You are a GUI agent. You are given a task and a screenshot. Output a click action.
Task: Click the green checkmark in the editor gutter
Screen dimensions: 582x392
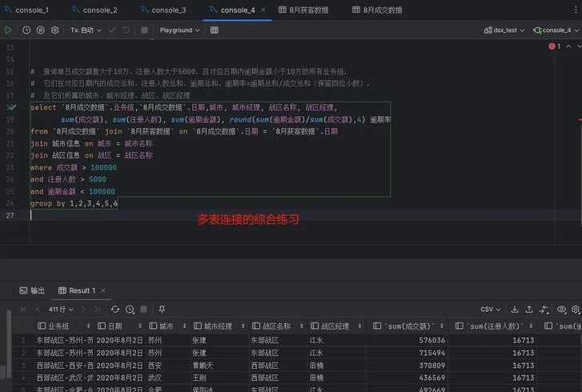[x=11, y=107]
